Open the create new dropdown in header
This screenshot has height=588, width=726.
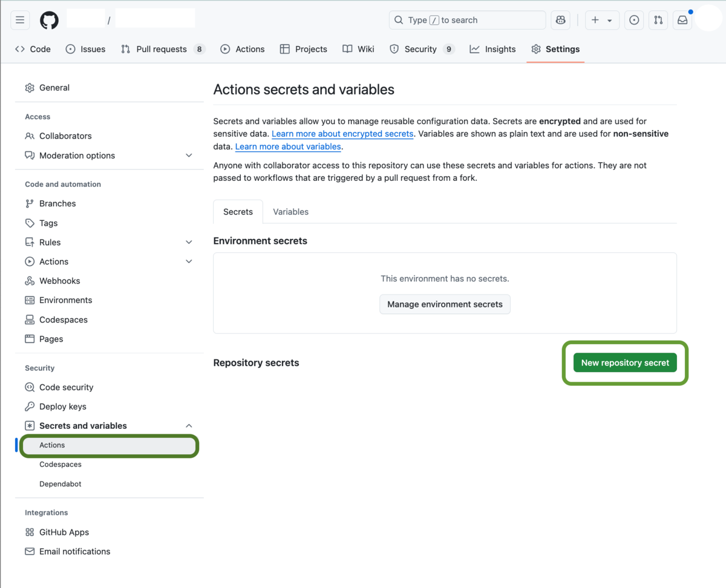click(602, 19)
